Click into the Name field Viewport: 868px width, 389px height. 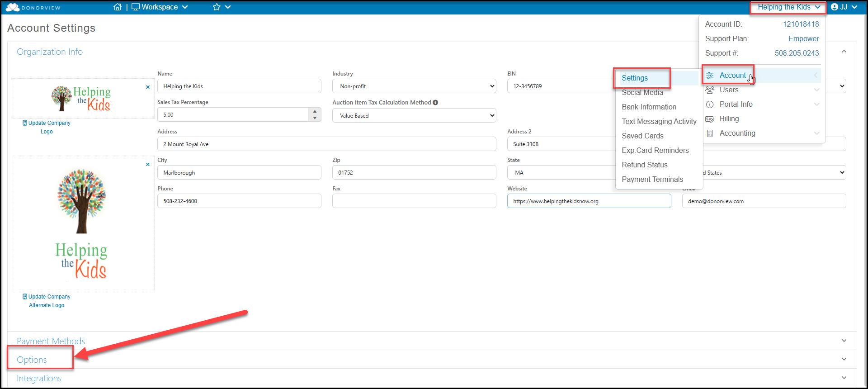pos(239,86)
